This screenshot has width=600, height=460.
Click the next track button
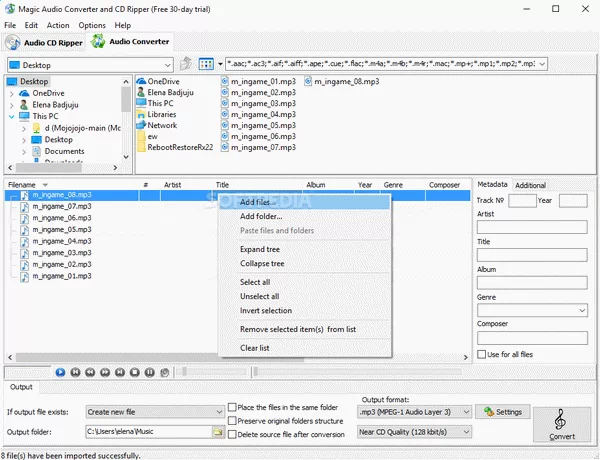pyautogui.click(x=120, y=372)
